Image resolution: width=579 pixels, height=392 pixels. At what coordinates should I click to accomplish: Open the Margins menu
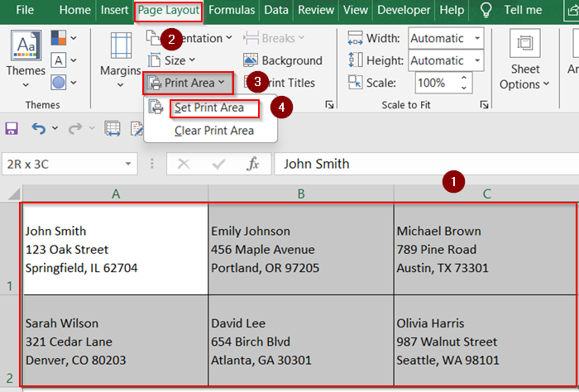(121, 60)
